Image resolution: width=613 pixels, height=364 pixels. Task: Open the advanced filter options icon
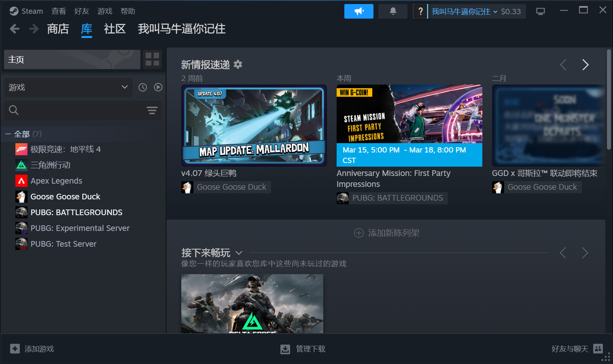(152, 110)
